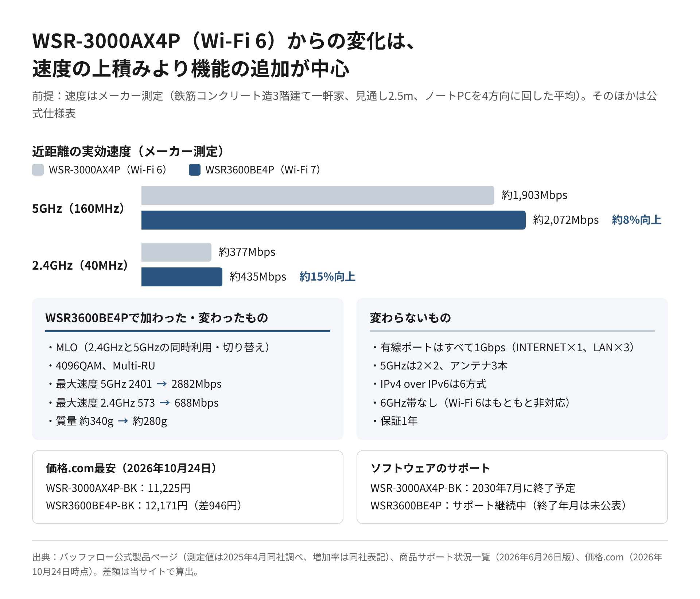The width and height of the screenshot is (700, 599).
Task: Click the blue 5GHz bar for 約2,072Mbps
Action: [x=333, y=220]
